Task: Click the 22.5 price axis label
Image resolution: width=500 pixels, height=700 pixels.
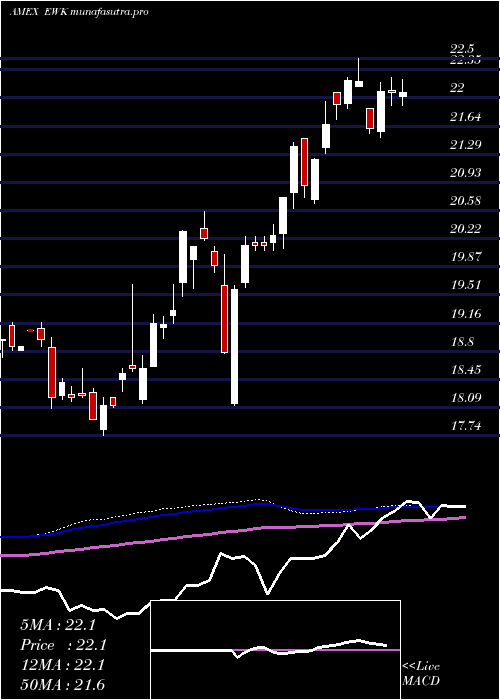Action: coord(463,49)
